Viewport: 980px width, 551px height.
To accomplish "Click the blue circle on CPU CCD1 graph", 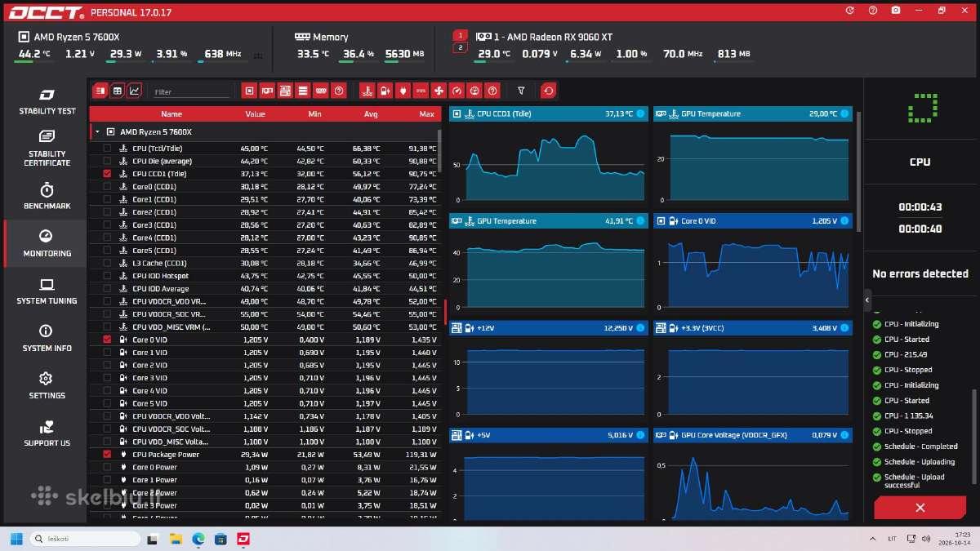I will point(640,113).
